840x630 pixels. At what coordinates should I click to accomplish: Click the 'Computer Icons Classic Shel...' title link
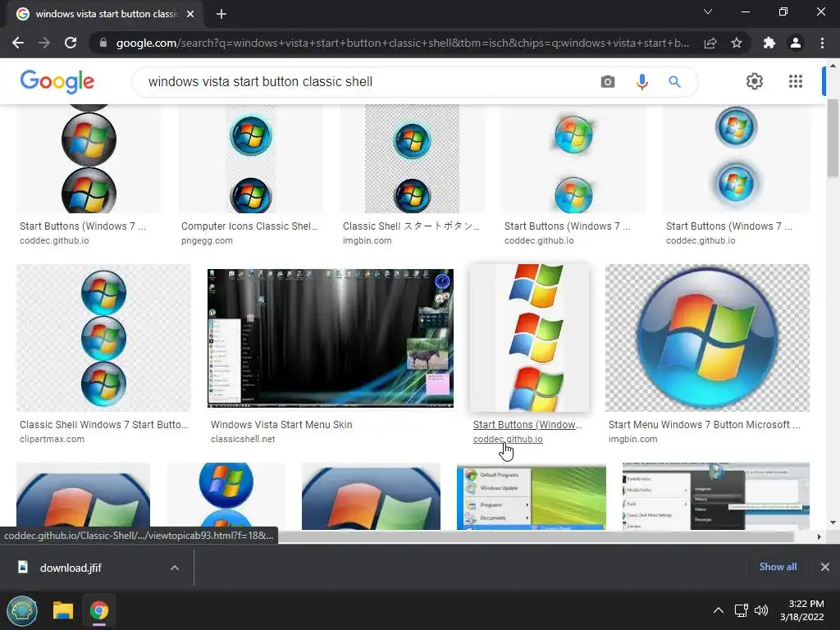pyautogui.click(x=249, y=226)
